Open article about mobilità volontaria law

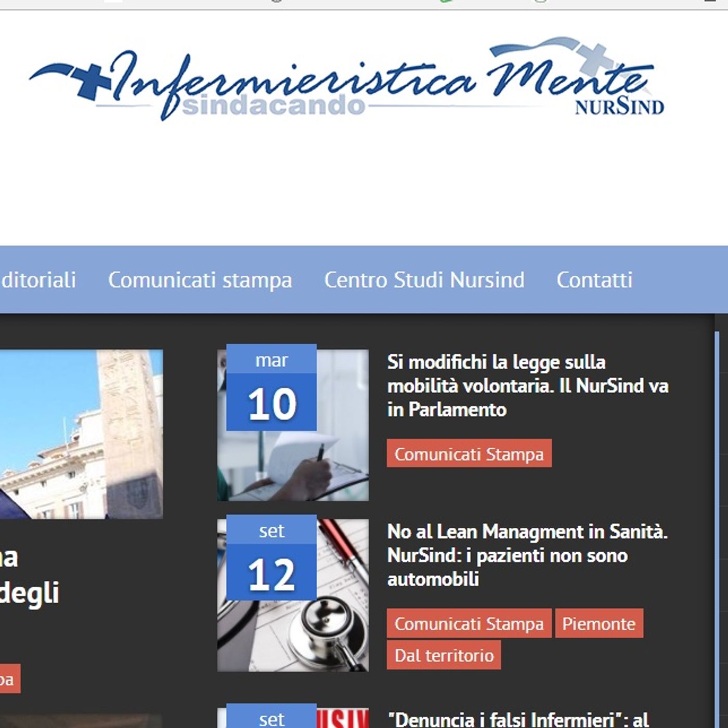pos(527,385)
